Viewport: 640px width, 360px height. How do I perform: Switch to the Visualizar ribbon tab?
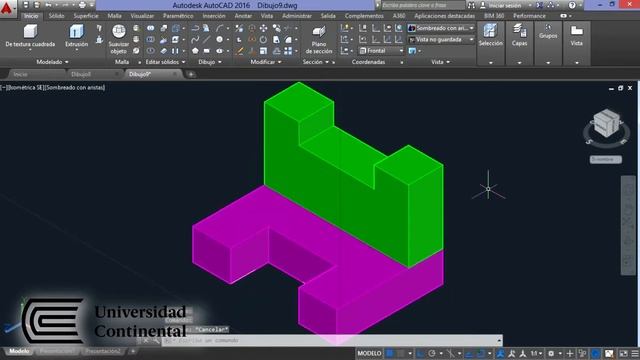[x=142, y=16]
